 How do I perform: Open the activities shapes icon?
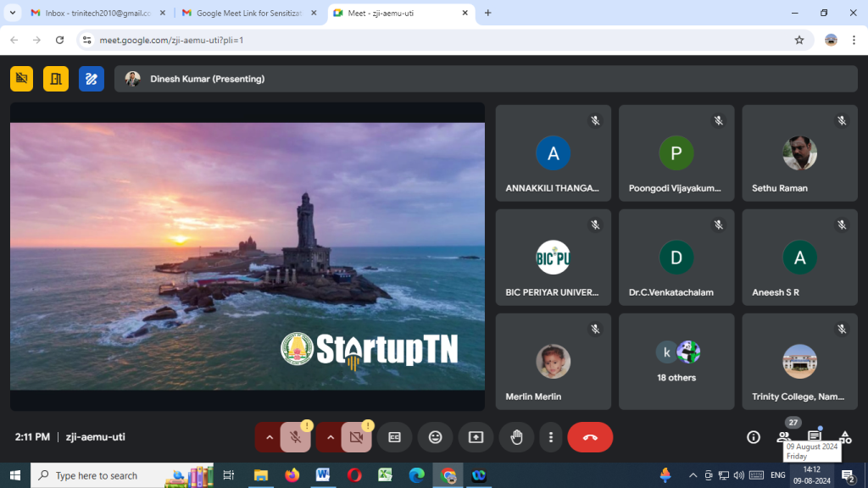pyautogui.click(x=844, y=437)
